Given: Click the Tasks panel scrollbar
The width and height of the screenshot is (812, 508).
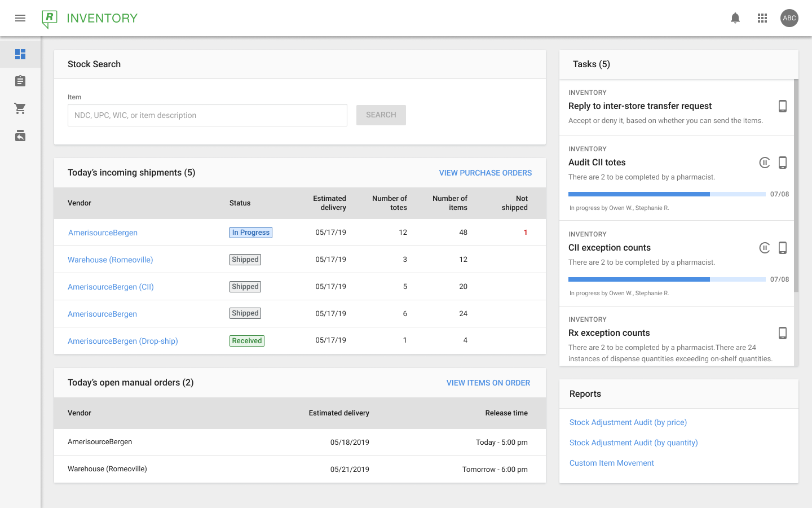Looking at the screenshot, I should click(796, 186).
